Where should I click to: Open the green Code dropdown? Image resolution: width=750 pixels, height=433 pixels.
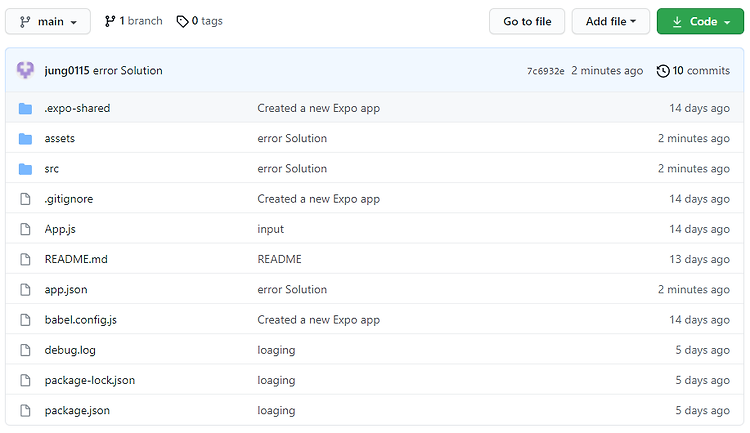[700, 22]
